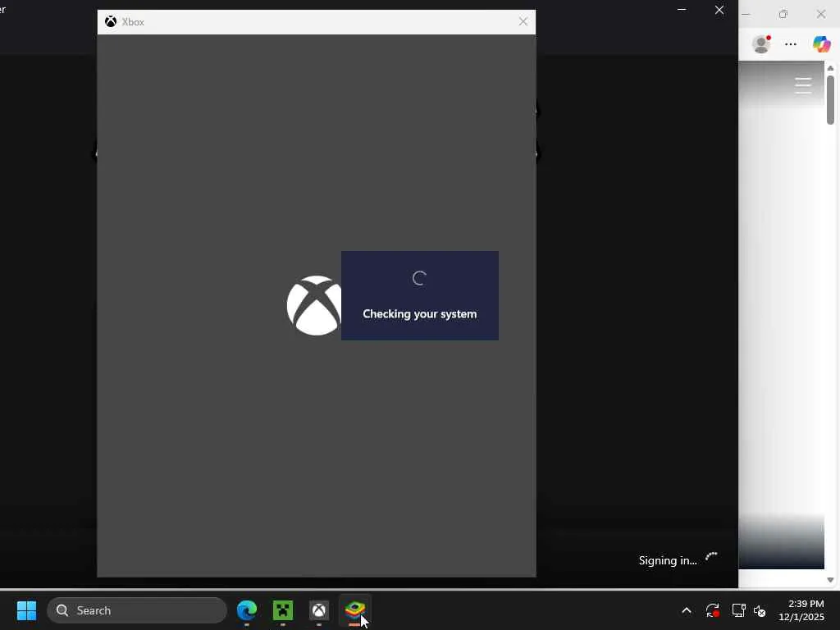Open Xbox app from taskbar
The image size is (840, 630).
pos(319,610)
